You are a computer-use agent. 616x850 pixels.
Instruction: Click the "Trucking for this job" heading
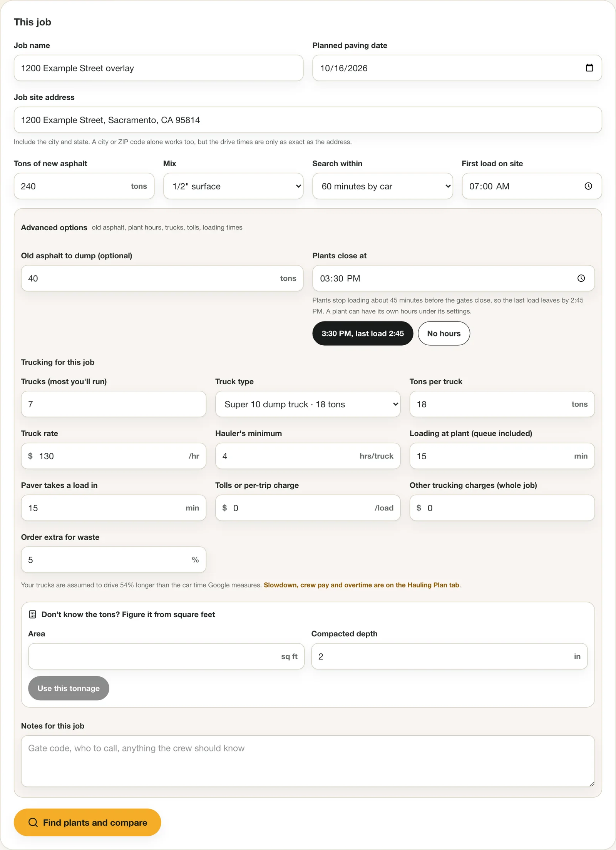coord(58,362)
